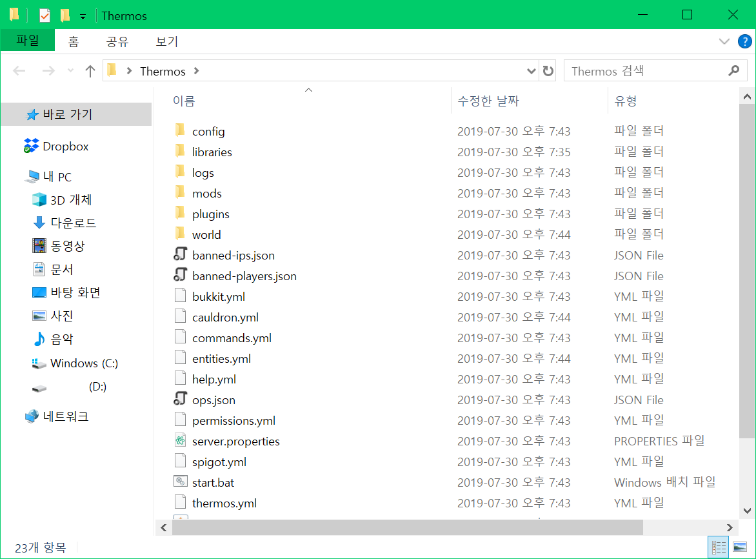Select the permissions.yml file name
The height and width of the screenshot is (559, 756).
pos(234,421)
